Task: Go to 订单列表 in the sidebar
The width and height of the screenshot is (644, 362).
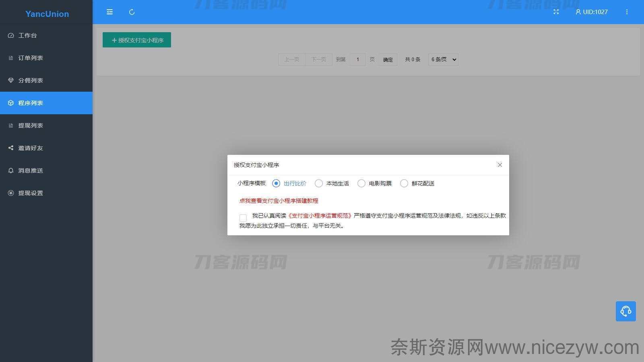Action: [46, 58]
